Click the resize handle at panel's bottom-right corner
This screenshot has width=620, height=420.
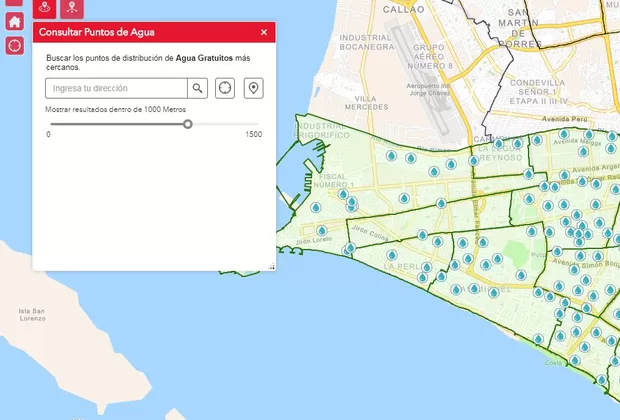pyautogui.click(x=272, y=267)
